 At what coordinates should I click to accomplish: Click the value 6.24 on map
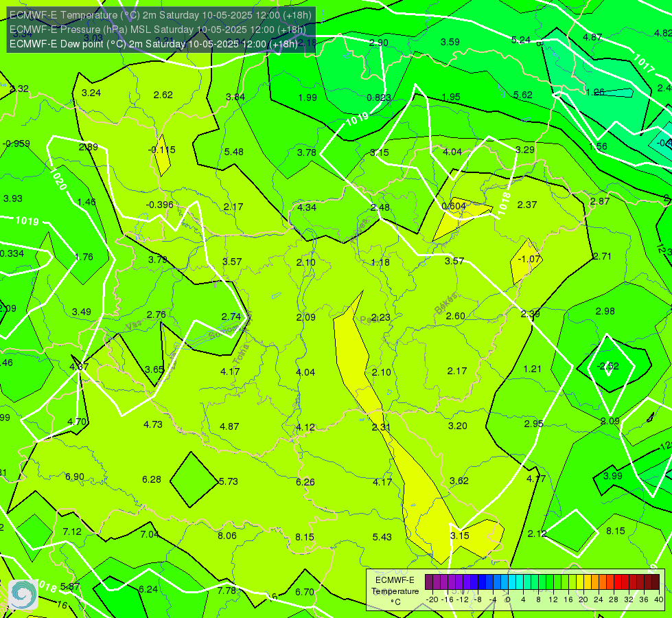pyautogui.click(x=148, y=590)
